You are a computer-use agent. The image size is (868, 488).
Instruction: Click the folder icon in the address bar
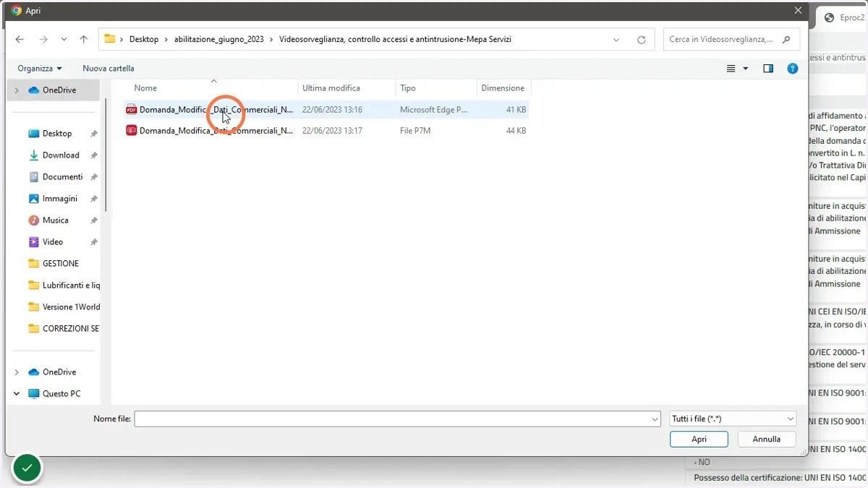[110, 39]
